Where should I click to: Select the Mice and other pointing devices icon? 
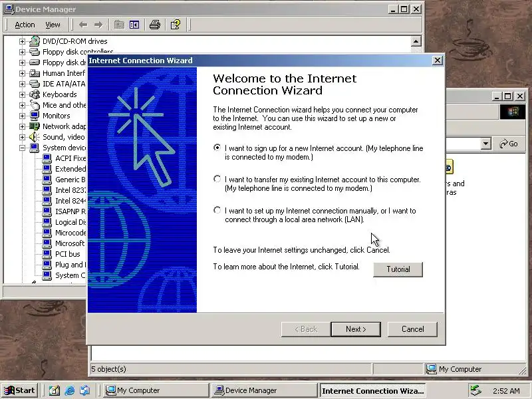(35, 105)
